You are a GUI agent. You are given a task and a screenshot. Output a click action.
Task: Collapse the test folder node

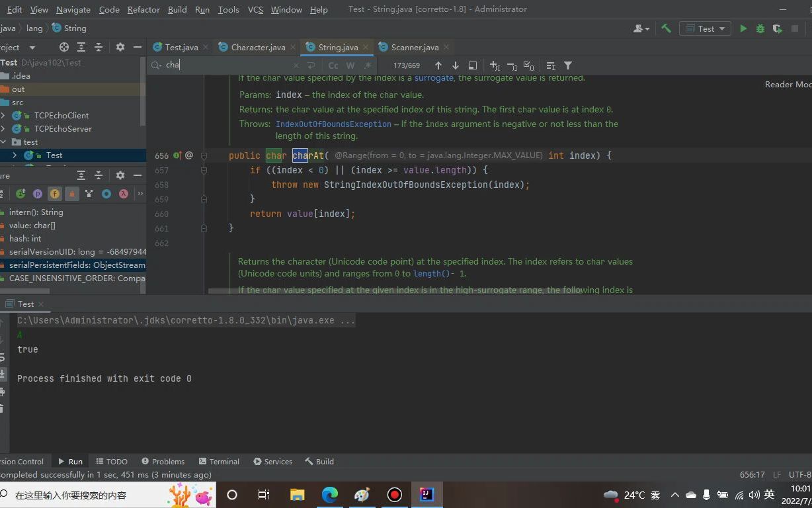pos(3,142)
